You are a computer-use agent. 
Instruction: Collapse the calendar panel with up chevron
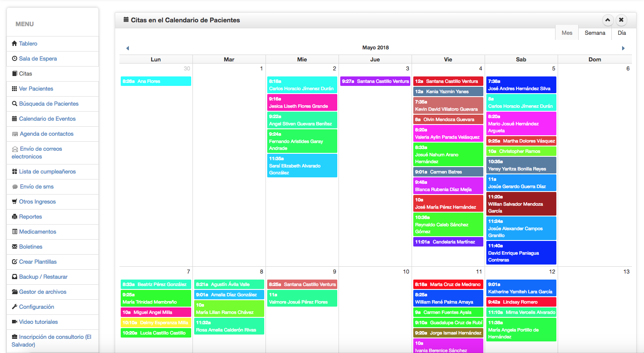pyautogui.click(x=607, y=20)
